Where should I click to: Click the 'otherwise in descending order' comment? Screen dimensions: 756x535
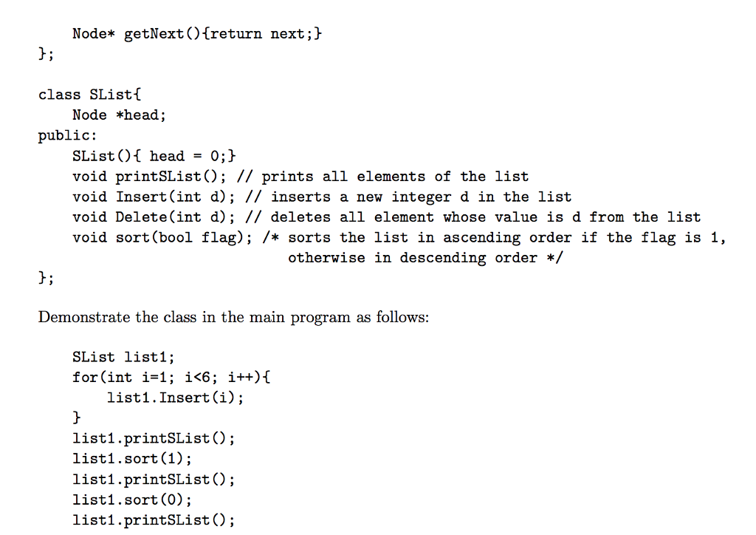[412, 258]
